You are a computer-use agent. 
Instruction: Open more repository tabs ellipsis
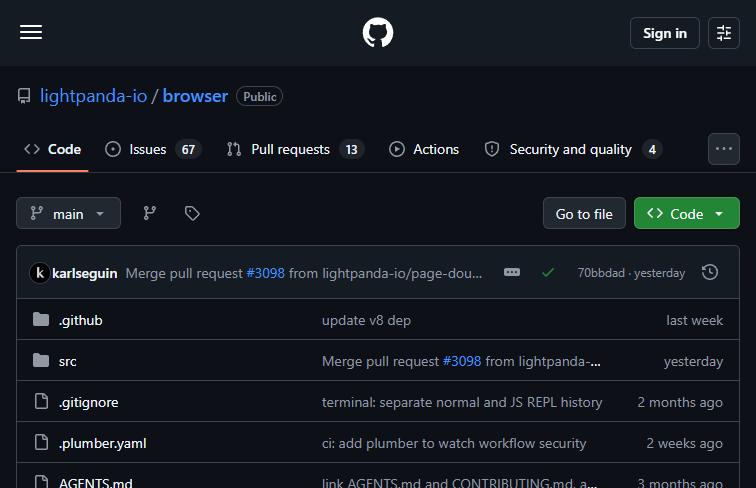click(x=724, y=149)
